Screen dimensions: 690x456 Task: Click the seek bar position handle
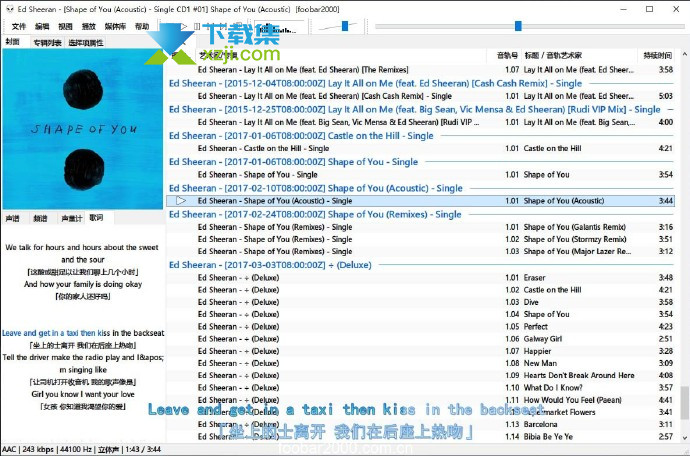click(x=518, y=26)
